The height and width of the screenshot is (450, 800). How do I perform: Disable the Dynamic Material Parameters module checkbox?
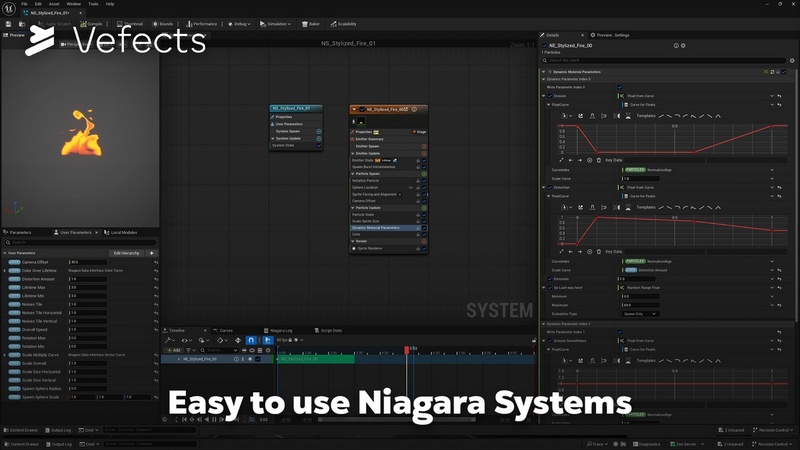(x=424, y=228)
